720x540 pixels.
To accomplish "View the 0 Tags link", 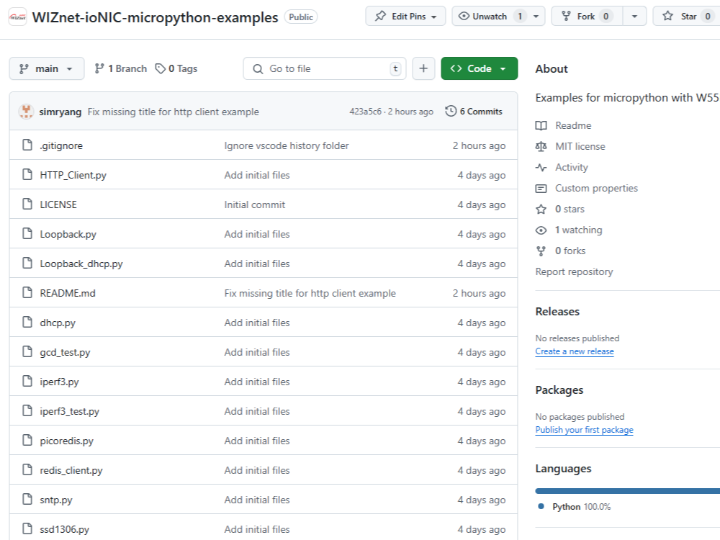I will 176,68.
